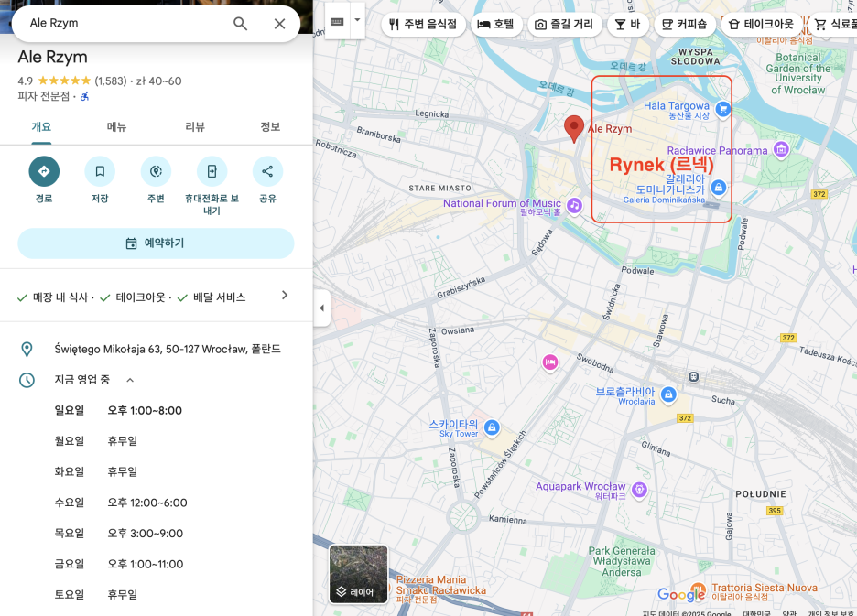Filter map by 즐길 거리 chip
Viewport: 857px width, 616px height.
point(564,24)
